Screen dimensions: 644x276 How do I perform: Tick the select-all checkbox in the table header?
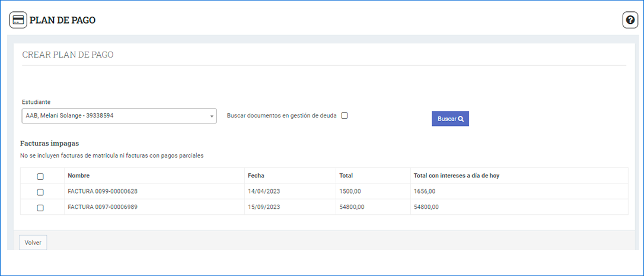(40, 176)
